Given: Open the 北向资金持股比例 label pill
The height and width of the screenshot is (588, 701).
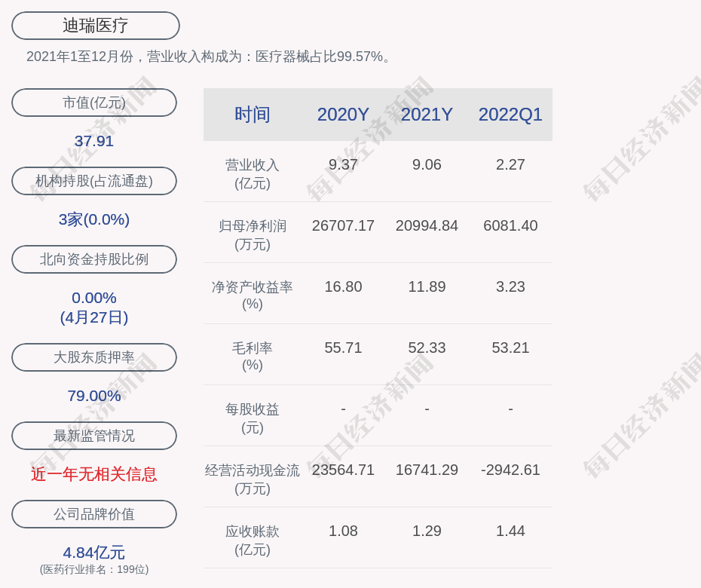Looking at the screenshot, I should [x=94, y=259].
